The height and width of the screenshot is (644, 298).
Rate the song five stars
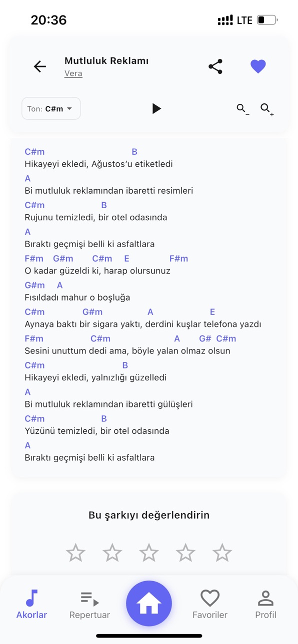222,553
